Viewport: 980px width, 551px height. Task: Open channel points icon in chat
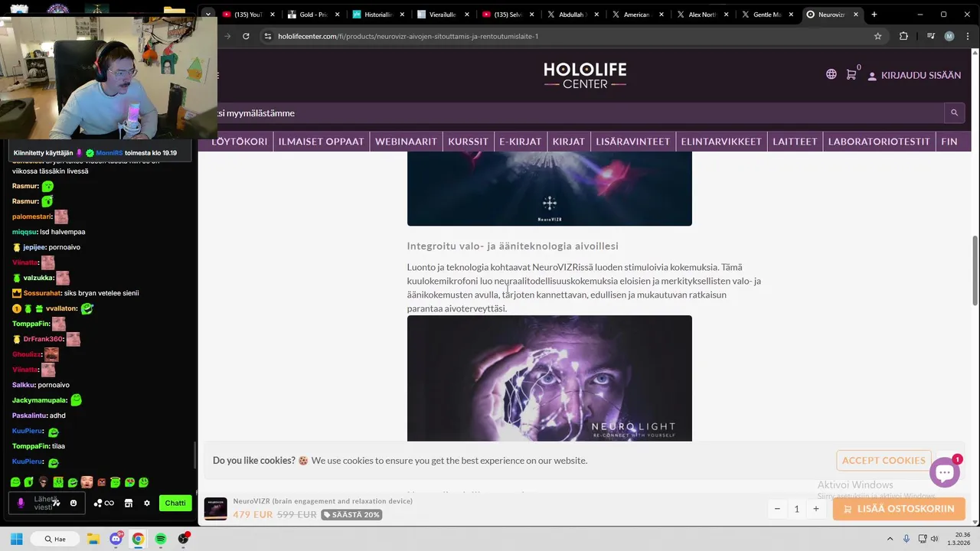click(x=103, y=503)
